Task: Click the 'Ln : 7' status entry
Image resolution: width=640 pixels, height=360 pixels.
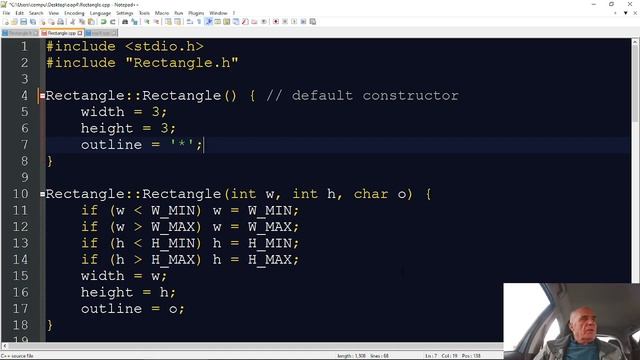Action: (x=431, y=356)
